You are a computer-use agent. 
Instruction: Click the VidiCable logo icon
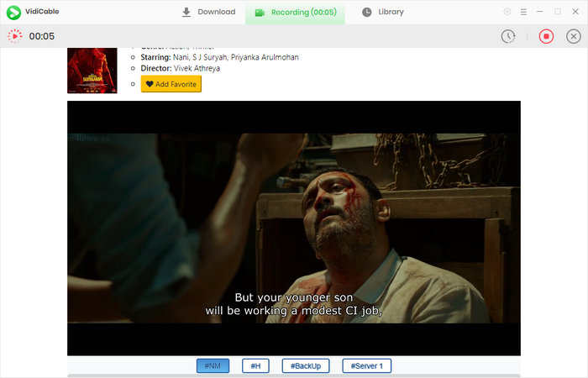14,13
